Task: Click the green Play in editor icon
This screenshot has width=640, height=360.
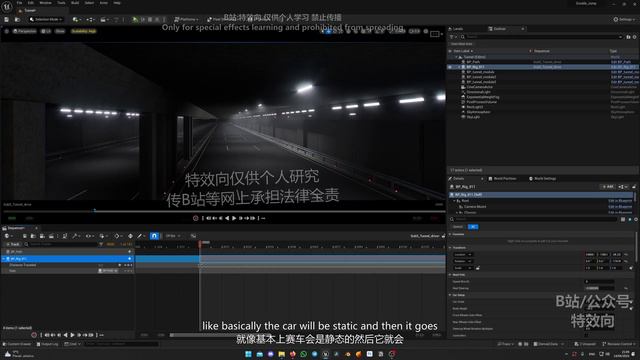Action: coord(135,20)
